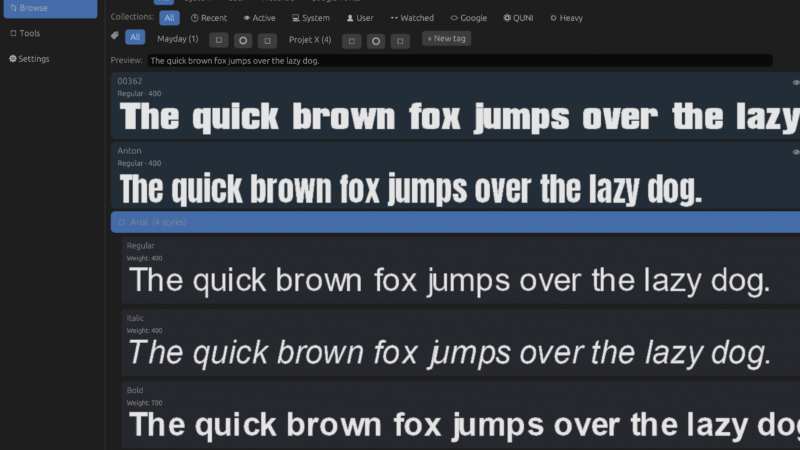
Task: Select the All tags filter
Action: (x=135, y=37)
